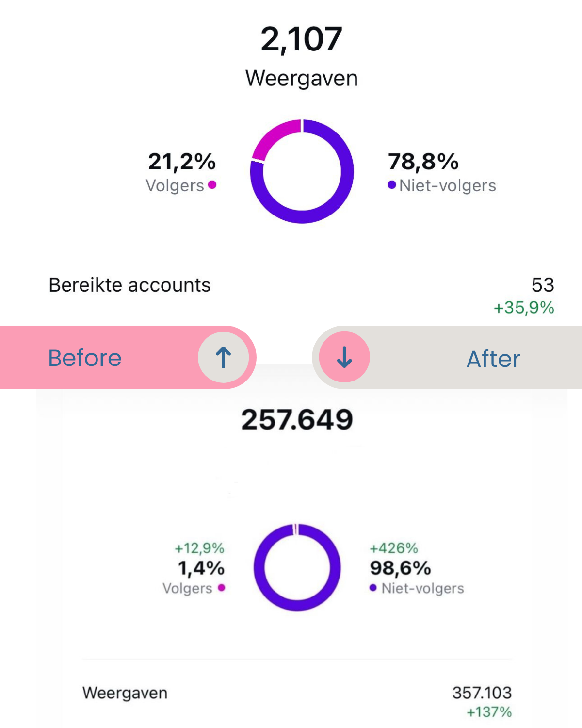Click the 78,8% Niet-volgers percentage
This screenshot has width=582, height=728.
click(x=423, y=162)
